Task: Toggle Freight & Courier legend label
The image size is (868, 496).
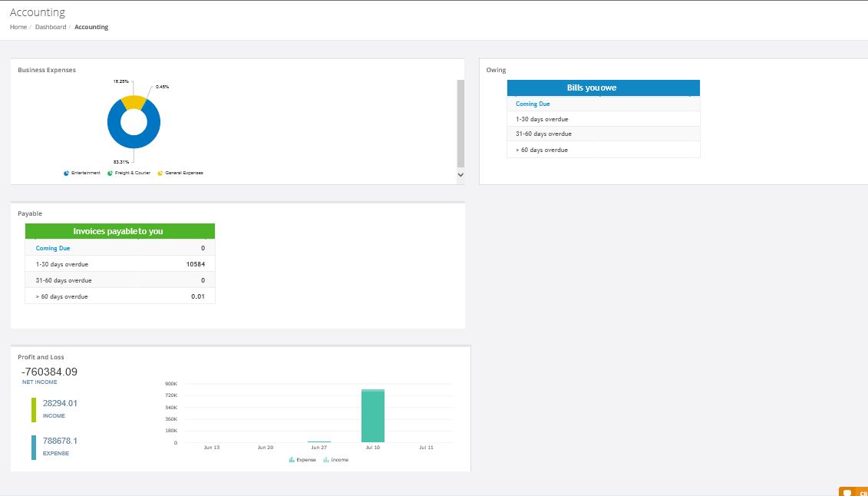Action: (132, 174)
